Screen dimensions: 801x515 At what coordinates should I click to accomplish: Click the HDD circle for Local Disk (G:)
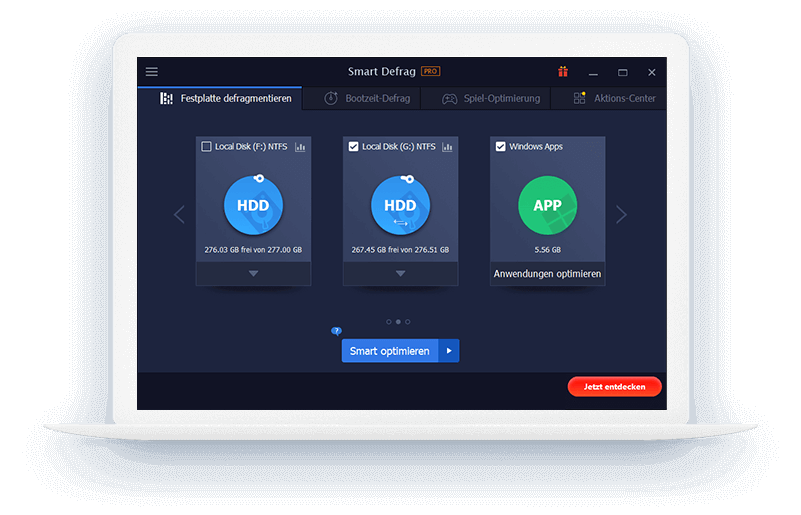click(400, 205)
